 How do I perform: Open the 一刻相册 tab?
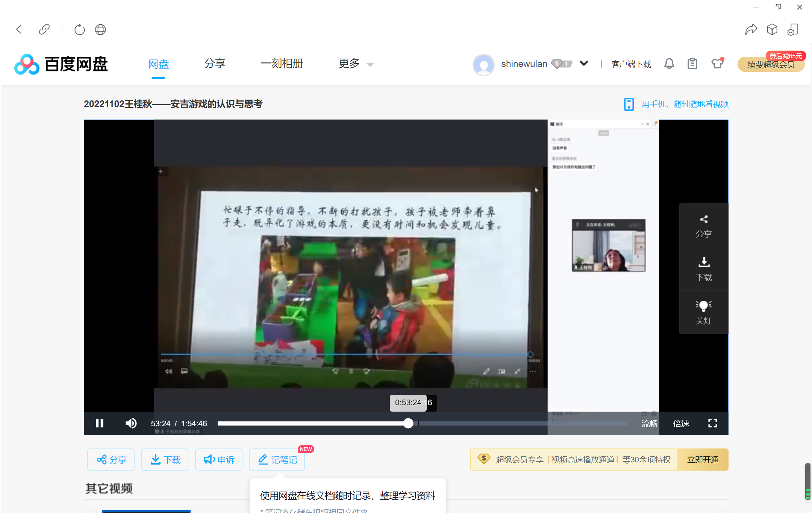tap(282, 64)
